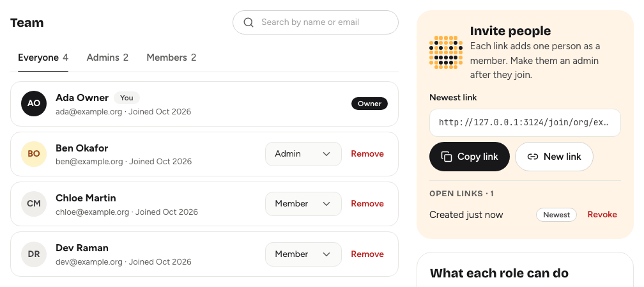Click the chain icon in New link

533,157
